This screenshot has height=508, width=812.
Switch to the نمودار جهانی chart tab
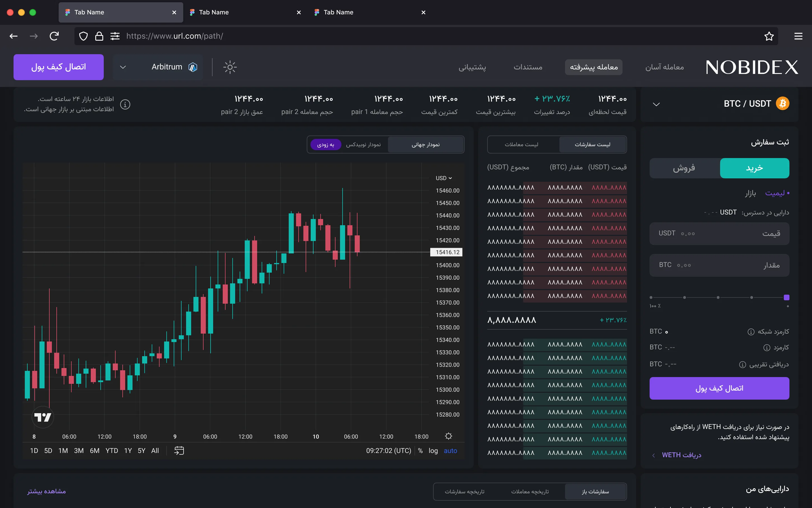425,144
